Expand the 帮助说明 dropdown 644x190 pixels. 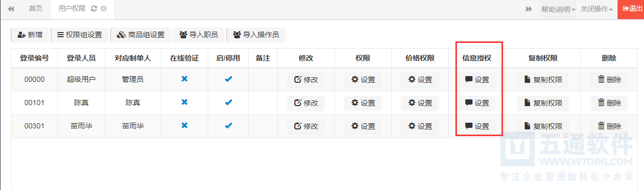[558, 9]
